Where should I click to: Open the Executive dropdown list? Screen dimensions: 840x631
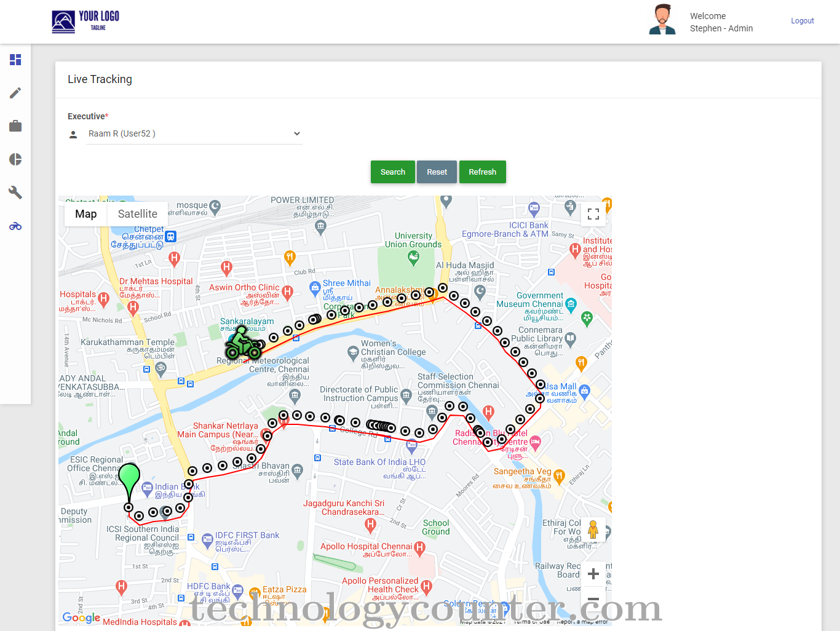pyautogui.click(x=194, y=133)
